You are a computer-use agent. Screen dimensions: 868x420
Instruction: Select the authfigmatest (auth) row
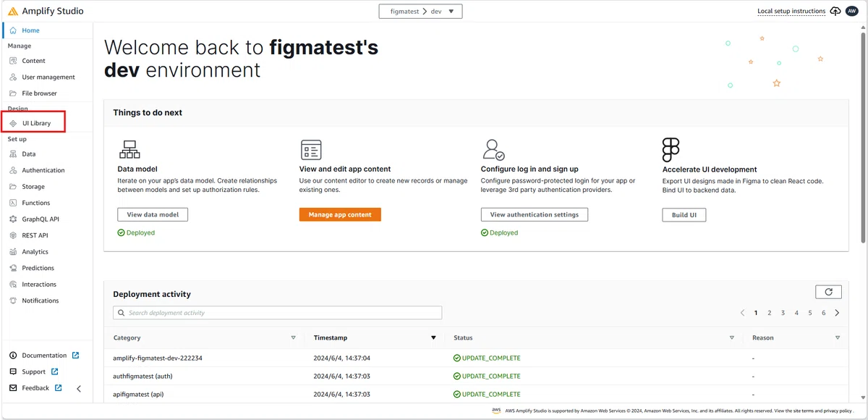477,376
